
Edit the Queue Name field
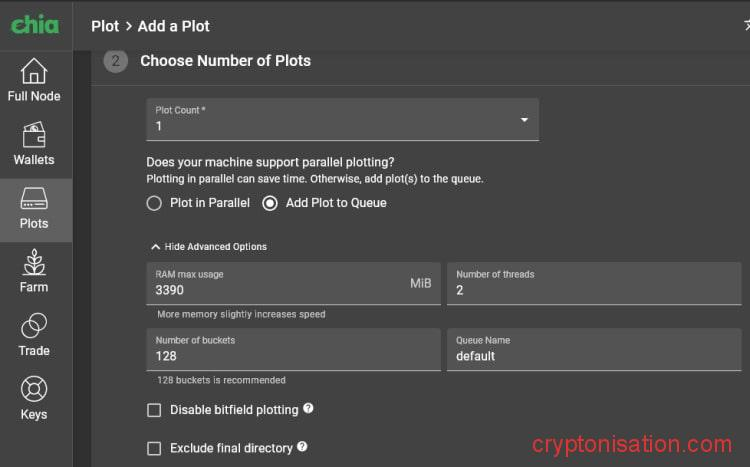tap(594, 355)
